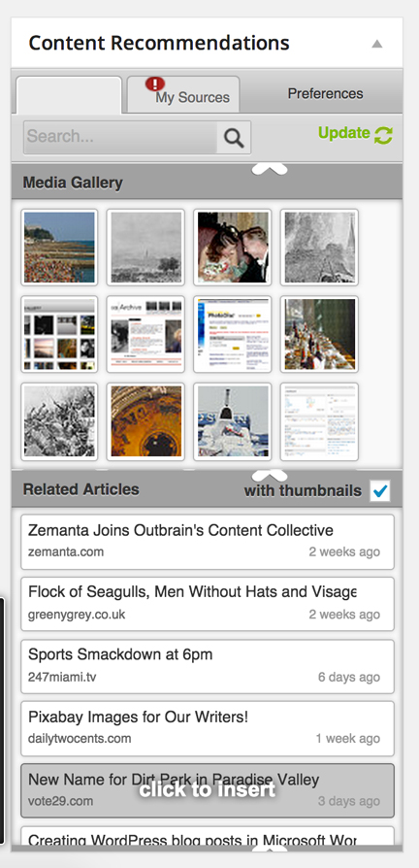Collapse the Content Recommendations panel arrow
419x868 pixels.
377,44
